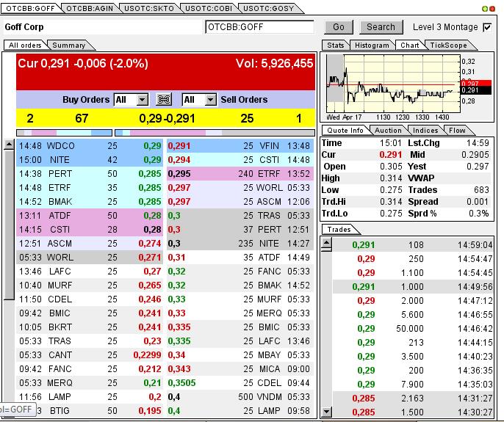Click the order book scrollbar thumb
The width and height of the screenshot is (504, 422).
coord(9,225)
